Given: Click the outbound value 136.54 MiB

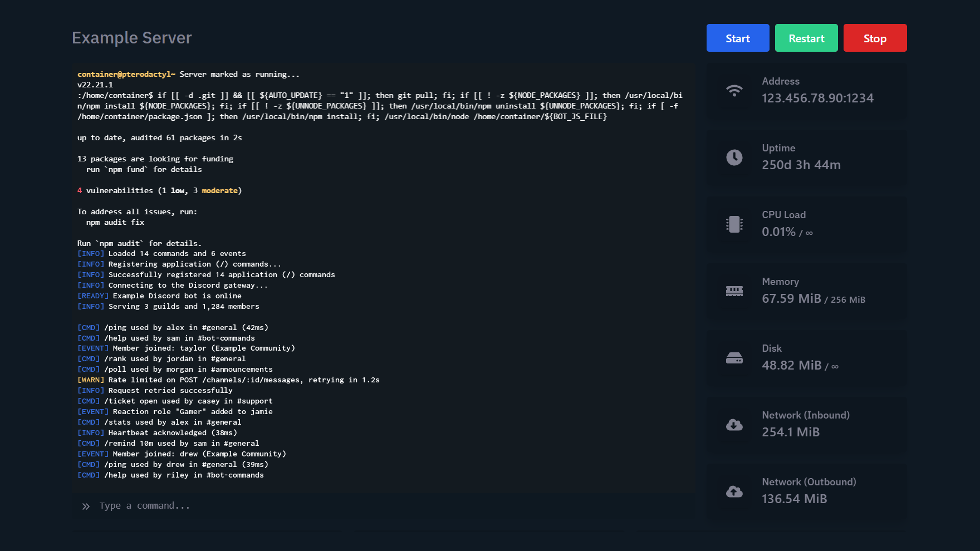Looking at the screenshot, I should coord(794,499).
